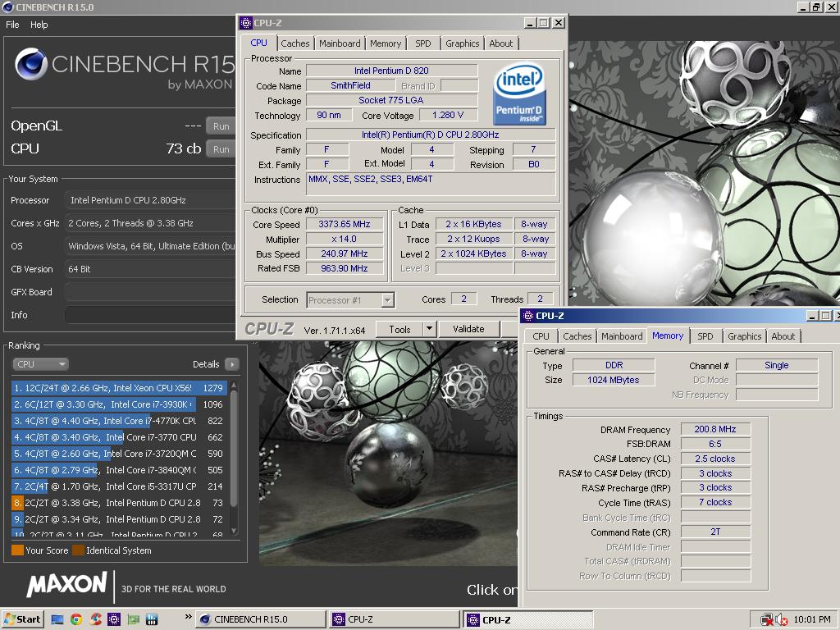Image resolution: width=840 pixels, height=630 pixels.
Task: Select CPU tab in upper CPU-Z window
Action: click(x=258, y=43)
